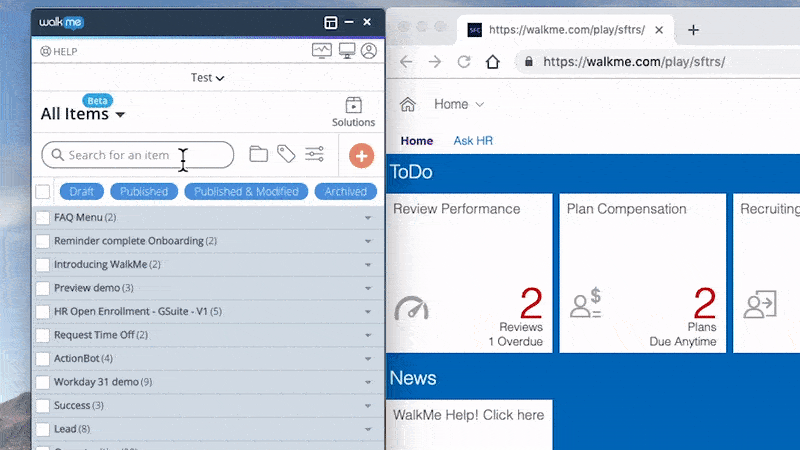Check the ActionBot checkbox
The image size is (800, 450).
tap(43, 359)
